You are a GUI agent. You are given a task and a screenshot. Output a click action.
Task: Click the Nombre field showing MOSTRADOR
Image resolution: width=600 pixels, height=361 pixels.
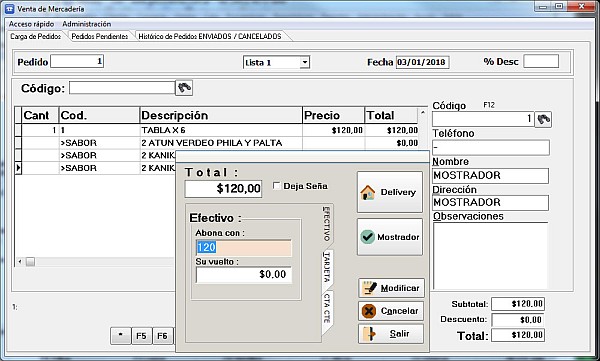point(491,176)
